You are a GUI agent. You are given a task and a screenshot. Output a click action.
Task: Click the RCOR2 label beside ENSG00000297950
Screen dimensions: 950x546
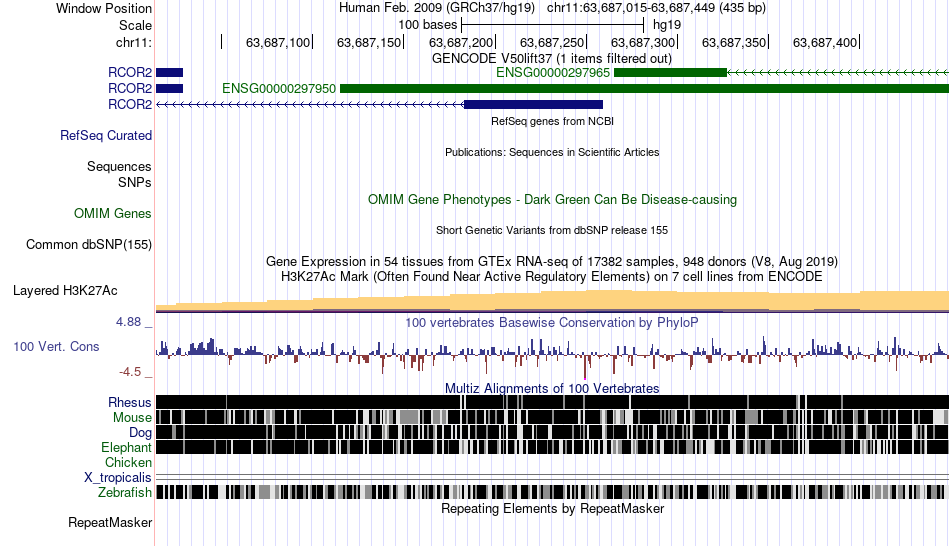click(x=130, y=88)
